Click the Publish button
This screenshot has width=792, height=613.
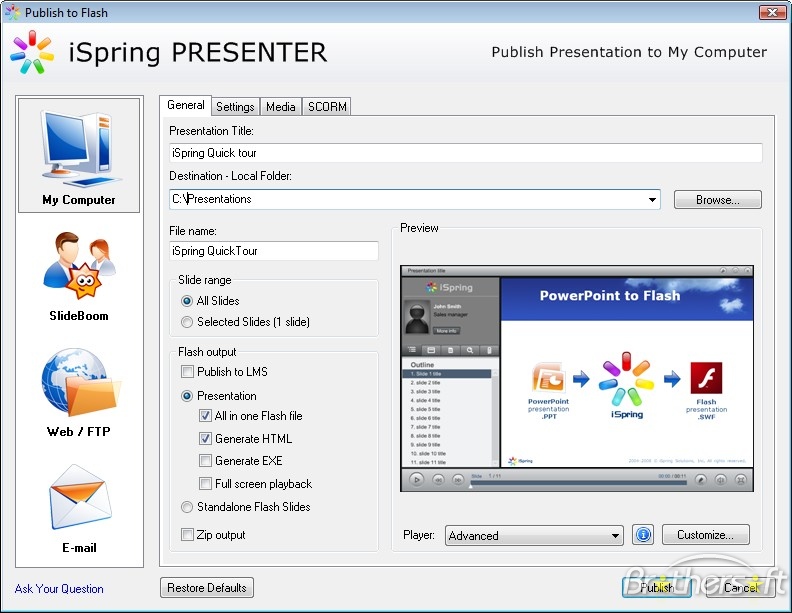(657, 587)
